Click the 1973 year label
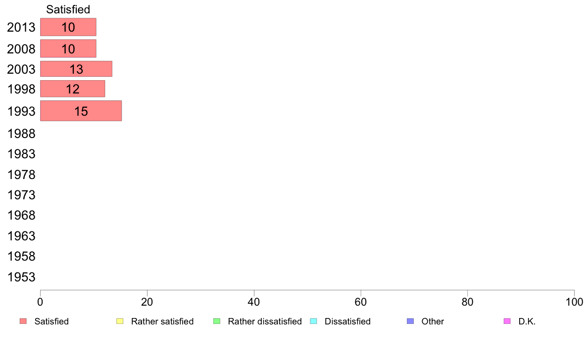 (21, 195)
